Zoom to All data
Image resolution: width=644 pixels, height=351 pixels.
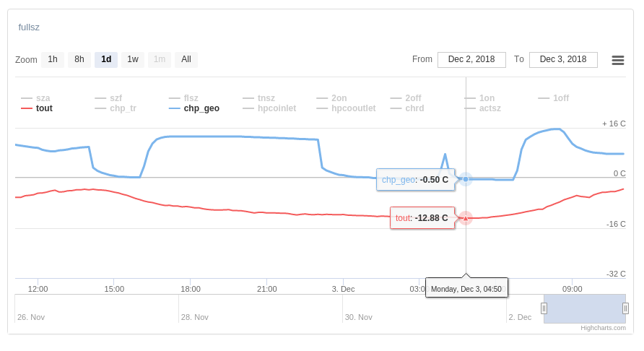(x=186, y=59)
